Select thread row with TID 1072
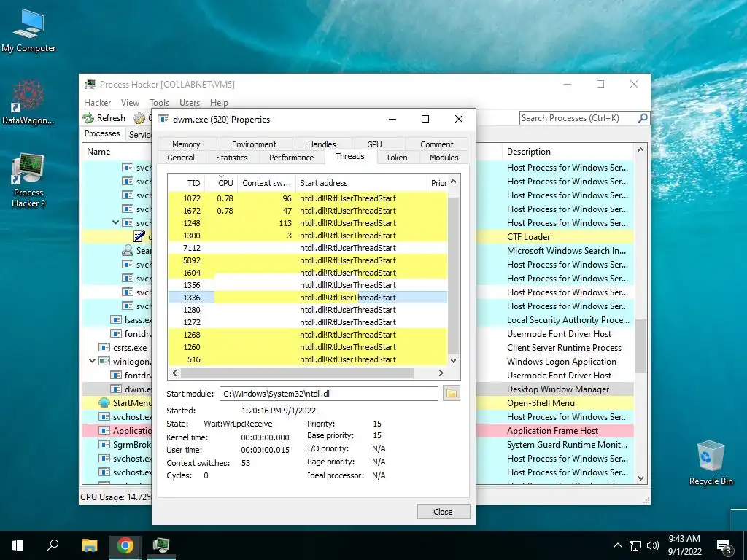This screenshot has height=560, width=747. tap(308, 198)
